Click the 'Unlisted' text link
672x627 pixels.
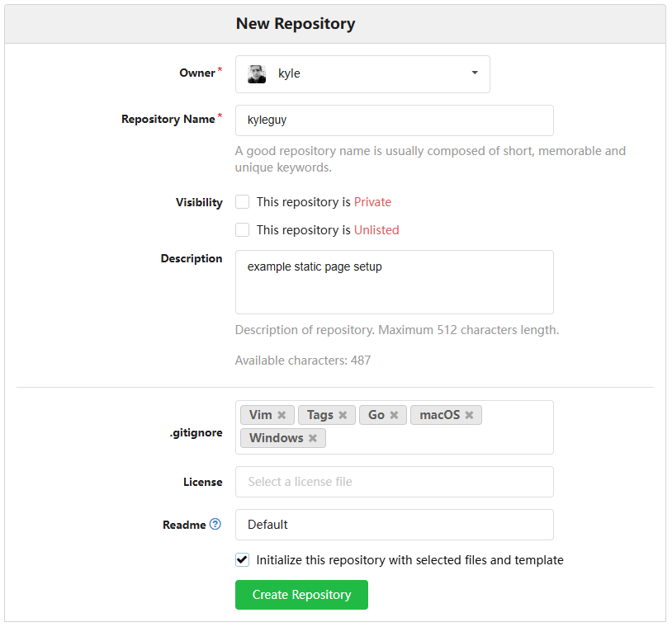click(376, 230)
